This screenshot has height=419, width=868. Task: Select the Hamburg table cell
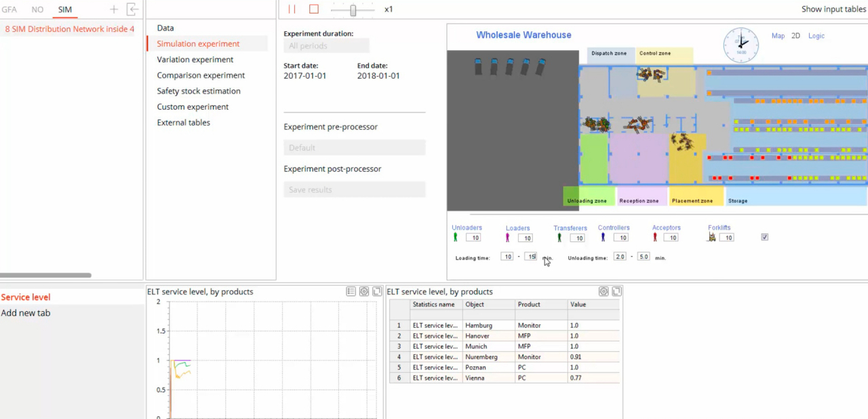click(x=489, y=325)
